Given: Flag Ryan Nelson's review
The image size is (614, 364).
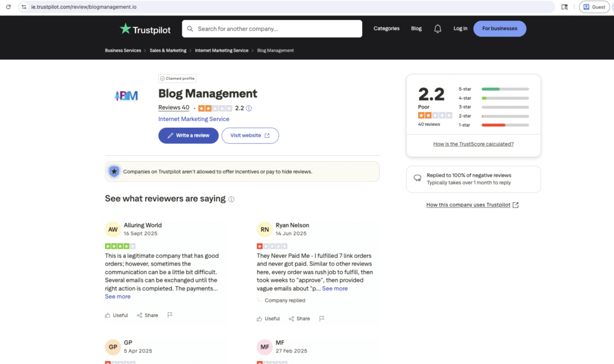Looking at the screenshot, I should pos(322,318).
